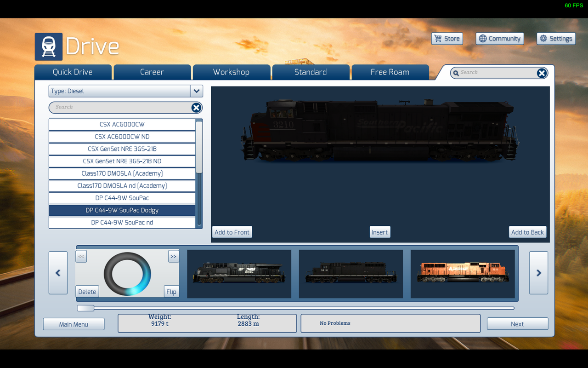Click the Drive train logo icon
This screenshot has height=368, width=588.
point(49,47)
